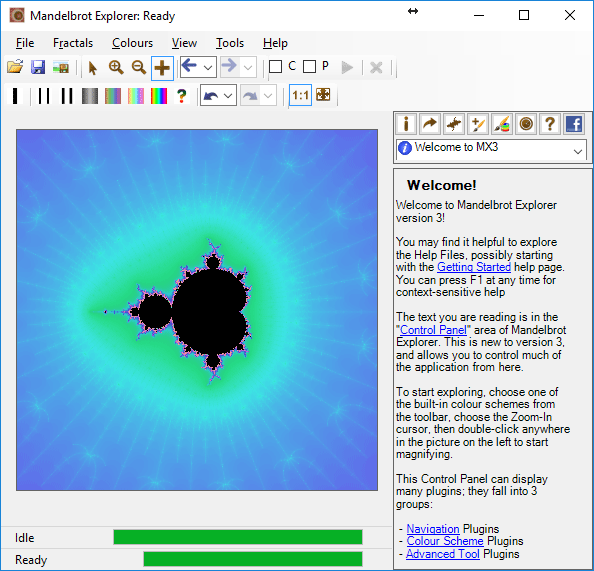594x571 pixels.
Task: Follow the Advanced Tool Plugins link
Action: [443, 554]
